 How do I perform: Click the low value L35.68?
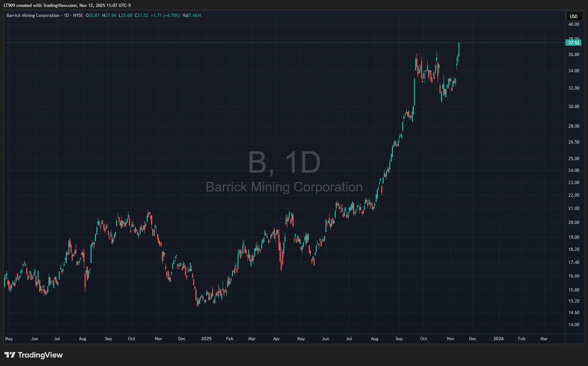pos(125,15)
